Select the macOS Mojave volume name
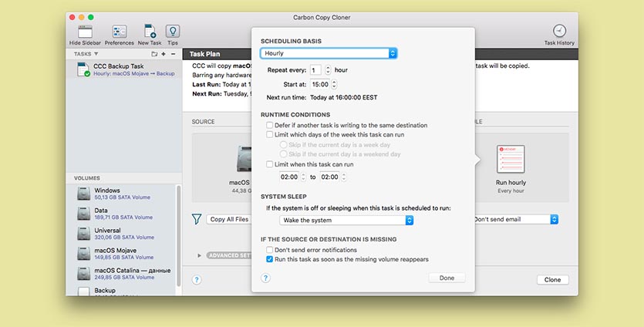Screen dimensions: 644x327 116,250
